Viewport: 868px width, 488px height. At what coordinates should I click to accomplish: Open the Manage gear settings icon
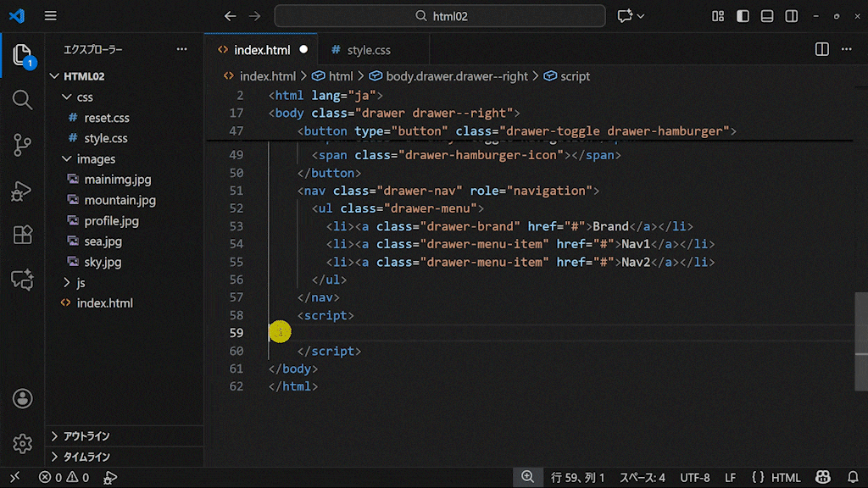pyautogui.click(x=22, y=443)
